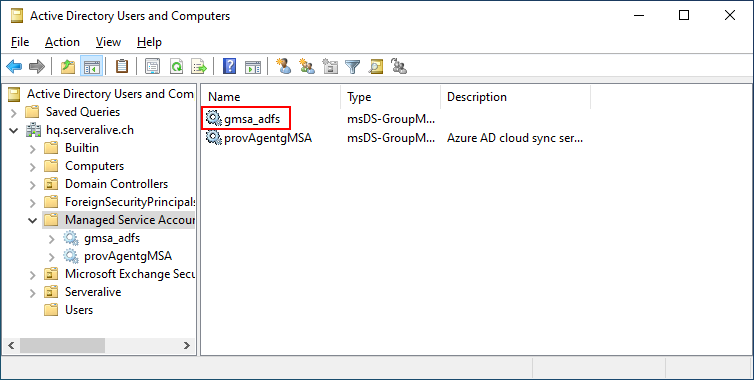Open Help via the blue question mark icon
The image size is (754, 380).
point(229,66)
